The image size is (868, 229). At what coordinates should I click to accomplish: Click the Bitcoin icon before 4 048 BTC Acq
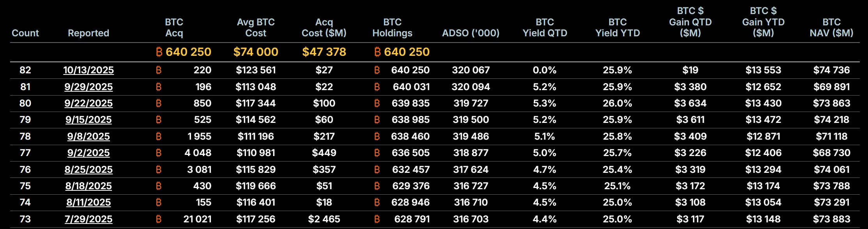(158, 153)
